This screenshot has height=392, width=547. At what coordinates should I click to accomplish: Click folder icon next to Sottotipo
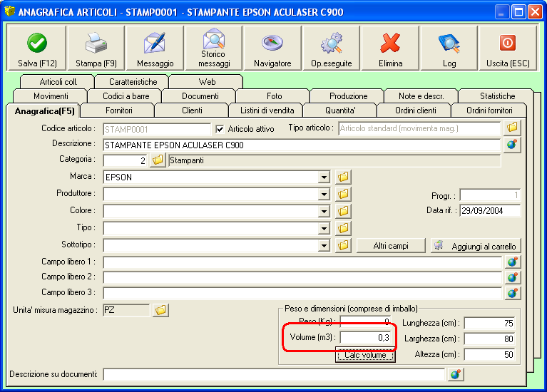click(343, 245)
